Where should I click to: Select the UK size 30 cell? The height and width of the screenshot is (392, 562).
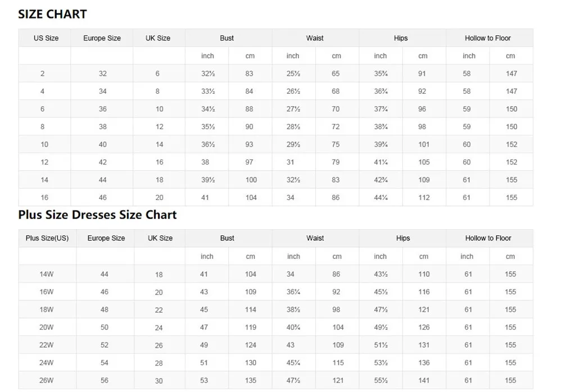click(159, 381)
